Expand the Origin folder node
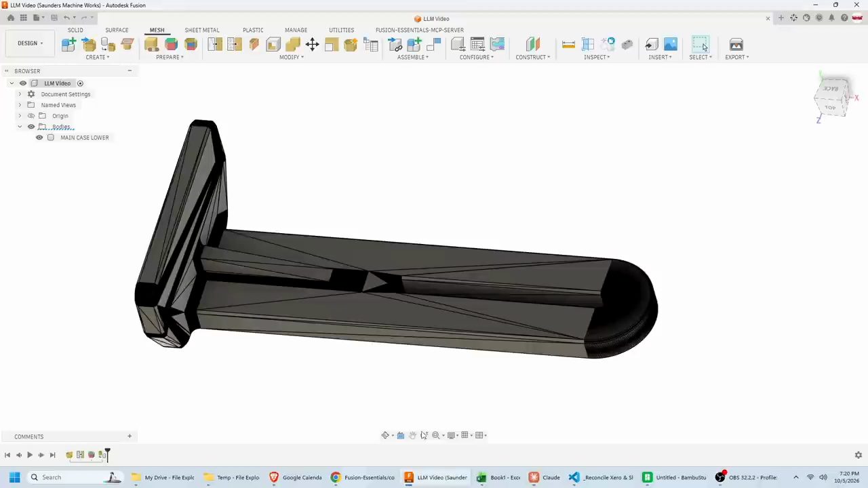 20,116
